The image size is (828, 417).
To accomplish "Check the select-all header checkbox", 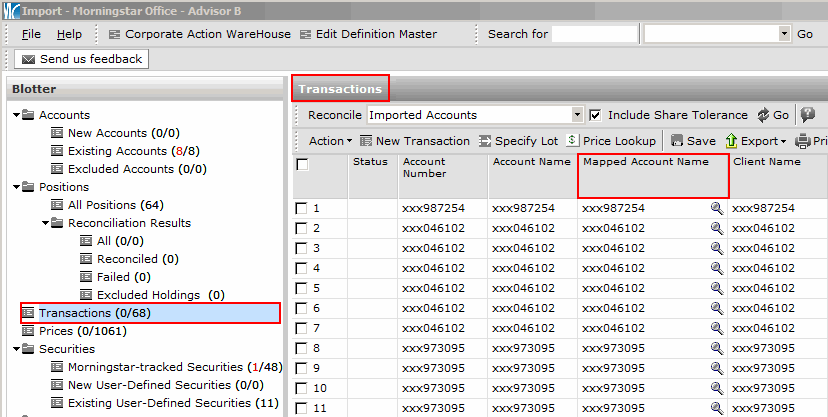I will tap(303, 165).
